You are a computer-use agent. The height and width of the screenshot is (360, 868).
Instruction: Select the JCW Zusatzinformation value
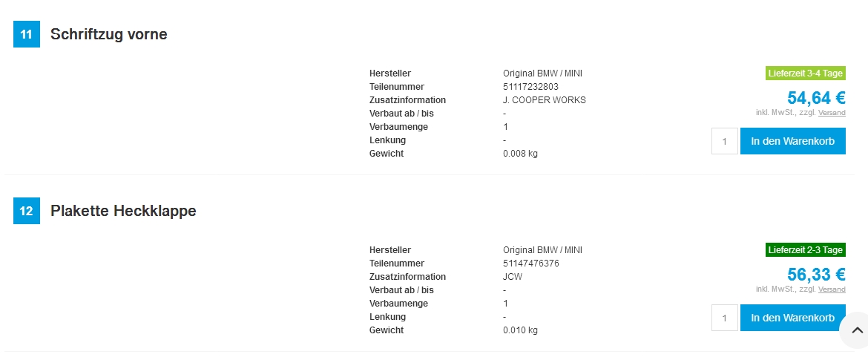point(513,277)
